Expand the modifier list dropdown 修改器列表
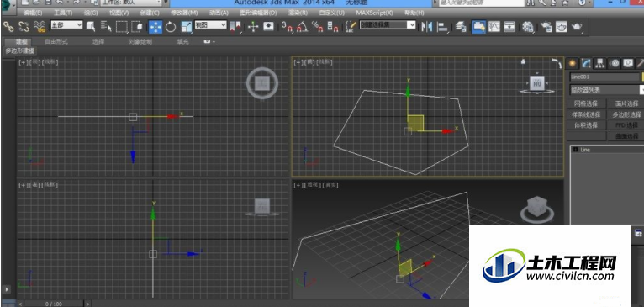 tap(607, 90)
